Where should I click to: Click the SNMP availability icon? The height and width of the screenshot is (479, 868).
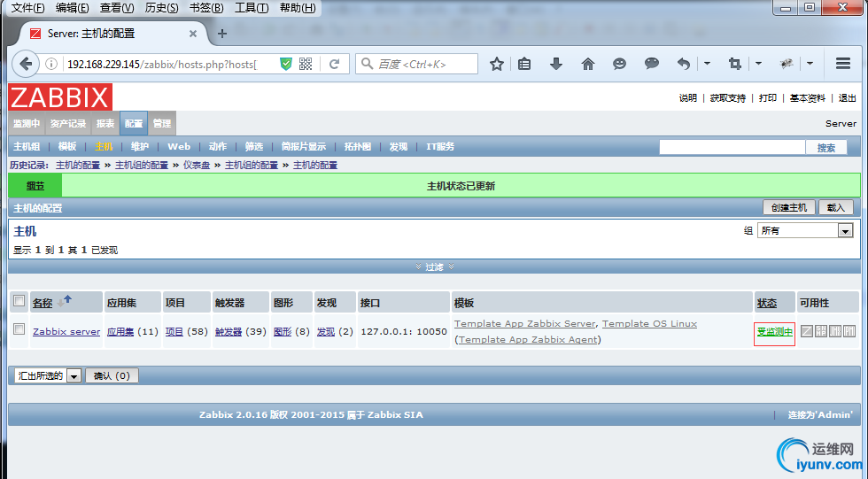pyautogui.click(x=822, y=331)
